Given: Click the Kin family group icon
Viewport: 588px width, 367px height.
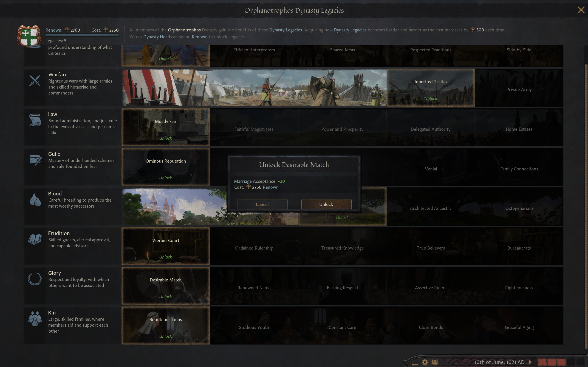Looking at the screenshot, I should coord(35,318).
